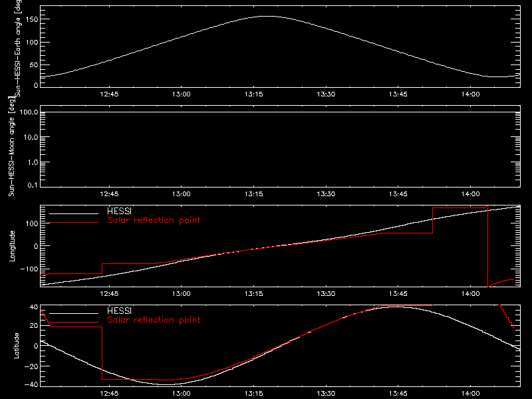Click 13:00 label below Sun-HESSI-Earth plot
Screen dimensions: 532x399
point(181,94)
